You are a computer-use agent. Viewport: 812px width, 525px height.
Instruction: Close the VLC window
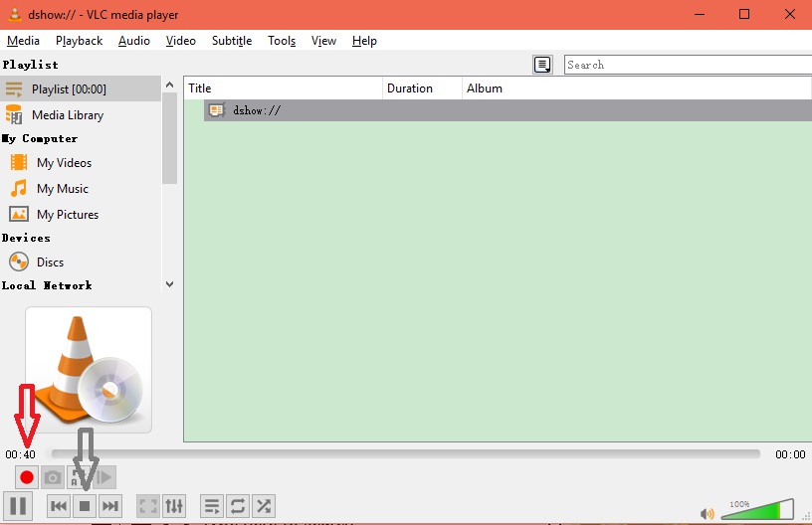pos(790,15)
